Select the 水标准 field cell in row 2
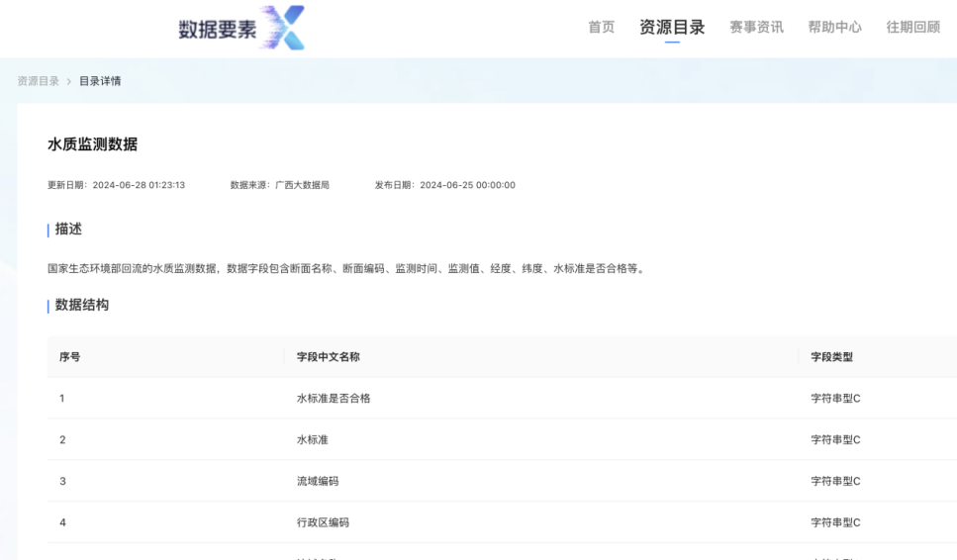 tap(313, 440)
